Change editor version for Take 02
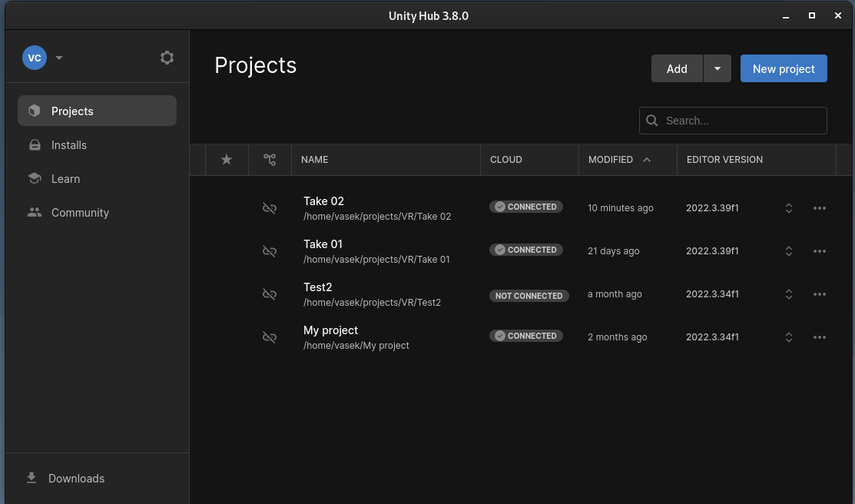This screenshot has width=855, height=504. pyautogui.click(x=788, y=208)
